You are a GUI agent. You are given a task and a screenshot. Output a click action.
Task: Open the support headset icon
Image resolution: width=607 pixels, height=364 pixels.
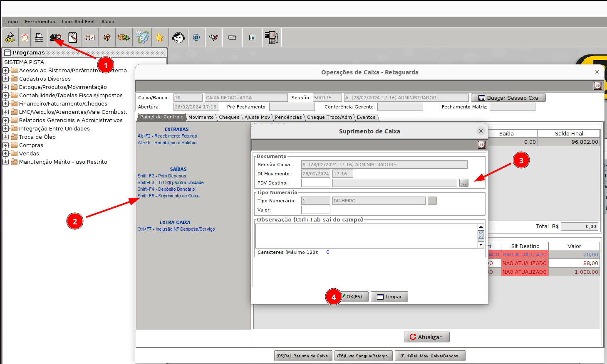tap(178, 38)
